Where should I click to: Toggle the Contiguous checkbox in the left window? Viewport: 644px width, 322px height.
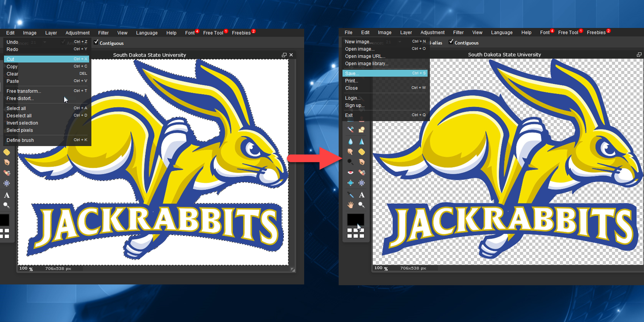point(96,42)
